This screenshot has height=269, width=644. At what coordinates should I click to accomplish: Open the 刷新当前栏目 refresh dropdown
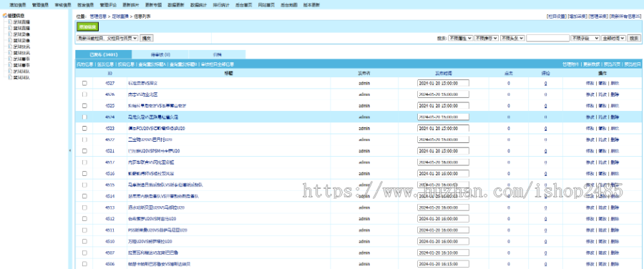click(107, 38)
